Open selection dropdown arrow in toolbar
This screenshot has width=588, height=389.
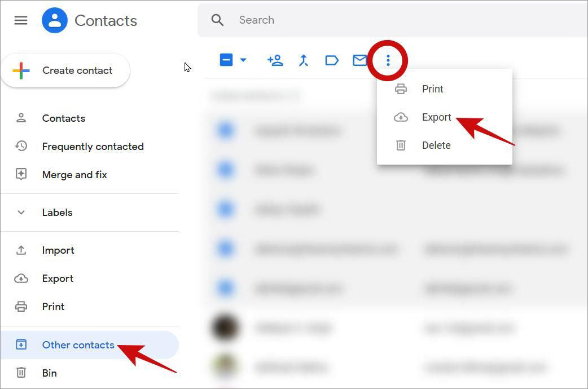(x=243, y=60)
